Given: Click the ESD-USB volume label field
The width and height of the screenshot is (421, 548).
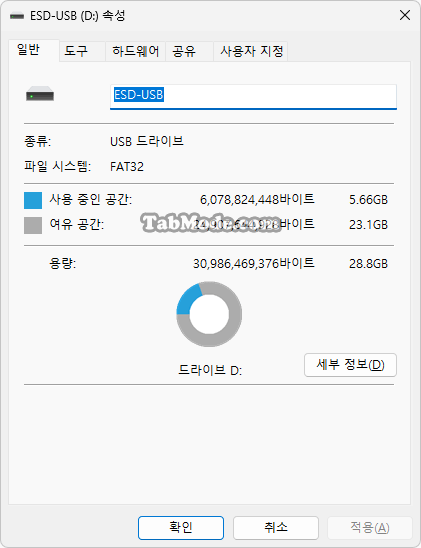Looking at the screenshot, I should click(253, 96).
